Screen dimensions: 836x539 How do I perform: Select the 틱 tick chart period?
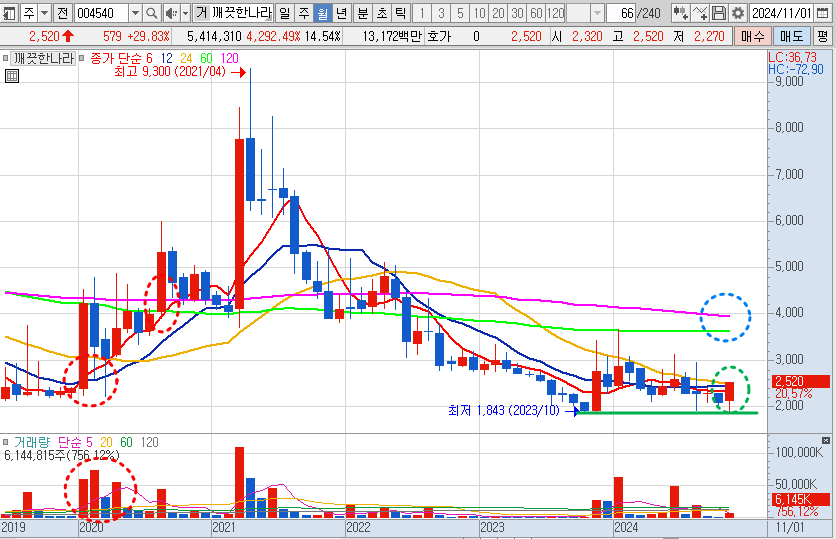(400, 13)
